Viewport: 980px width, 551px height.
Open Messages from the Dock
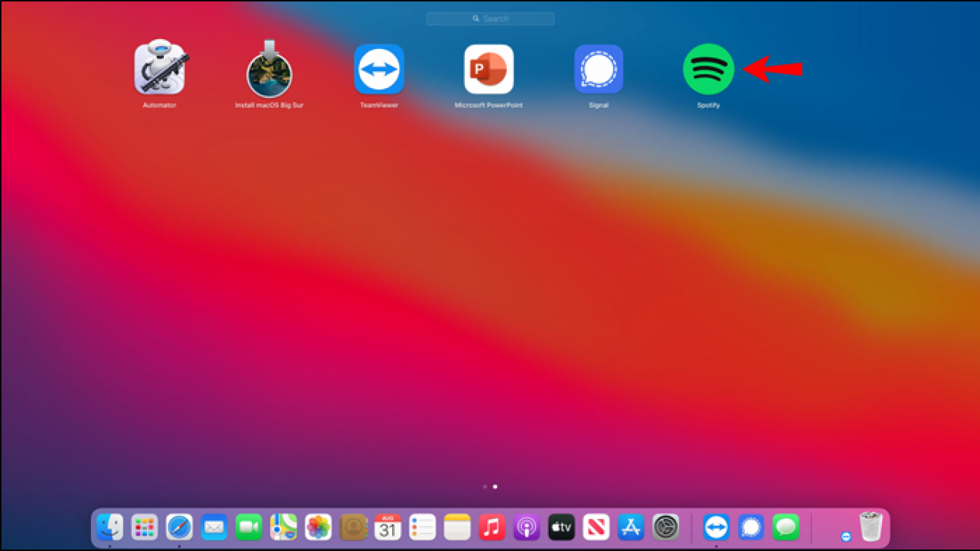(x=786, y=527)
